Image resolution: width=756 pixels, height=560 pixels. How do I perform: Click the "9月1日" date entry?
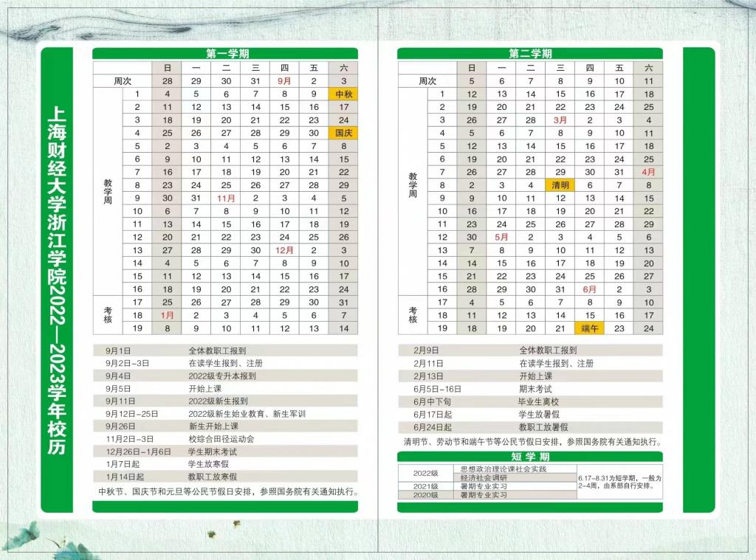point(118,351)
